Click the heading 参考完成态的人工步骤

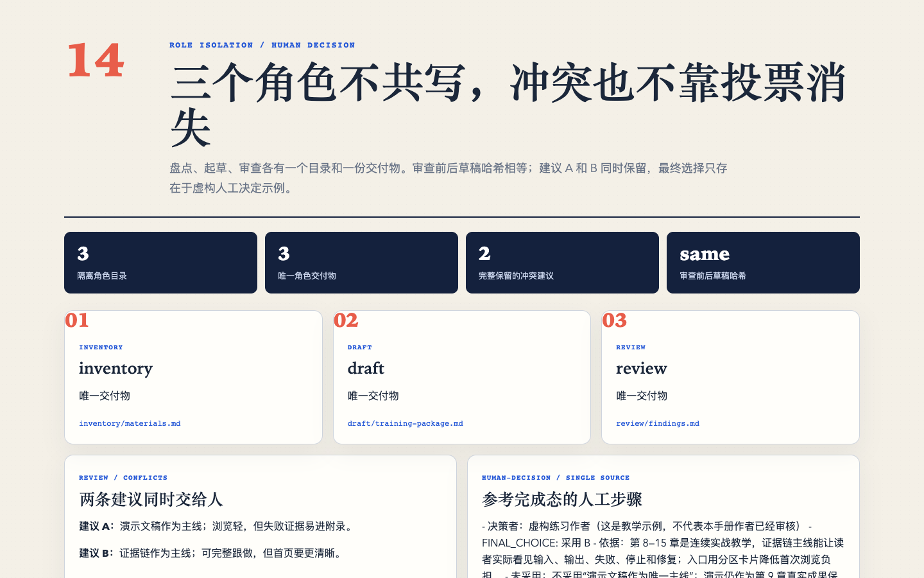click(x=562, y=500)
